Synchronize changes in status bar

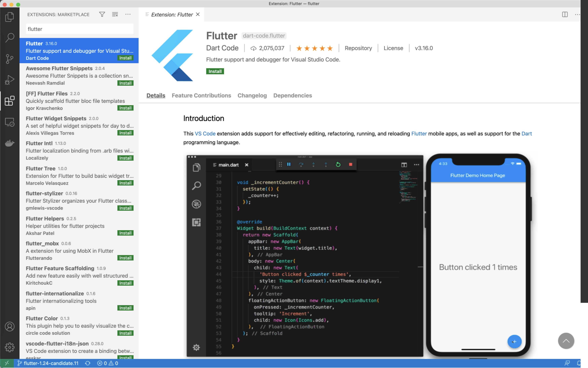88,363
